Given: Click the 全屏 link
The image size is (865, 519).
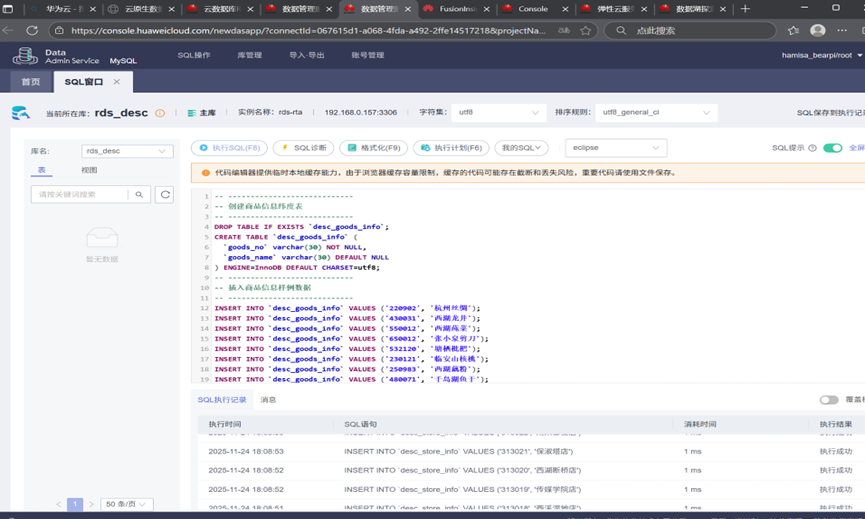Looking at the screenshot, I should click(857, 148).
